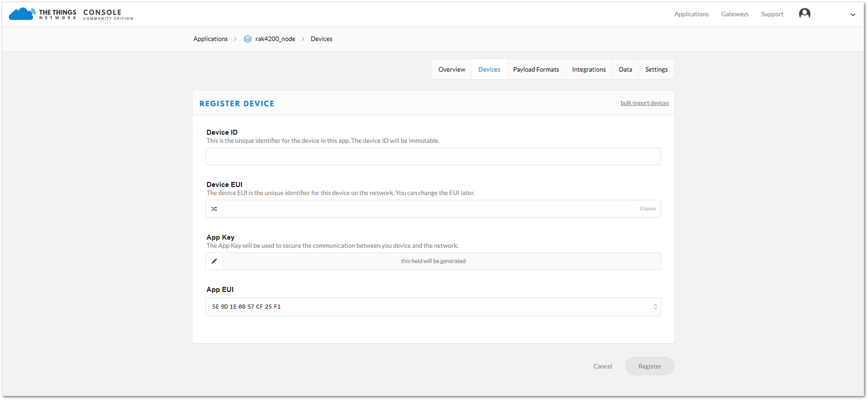Click the rak4200_node application stack icon
The image size is (868, 400).
247,39
